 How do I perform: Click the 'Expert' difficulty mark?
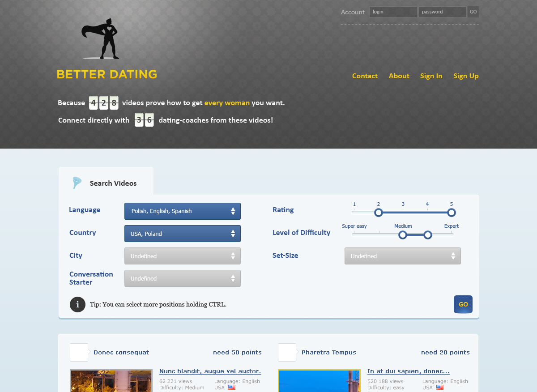click(x=452, y=226)
